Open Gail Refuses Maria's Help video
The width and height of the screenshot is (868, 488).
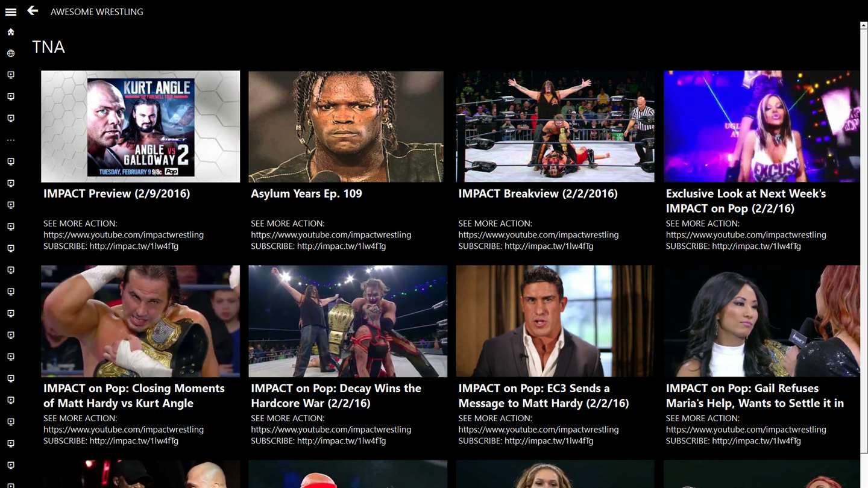pyautogui.click(x=761, y=321)
